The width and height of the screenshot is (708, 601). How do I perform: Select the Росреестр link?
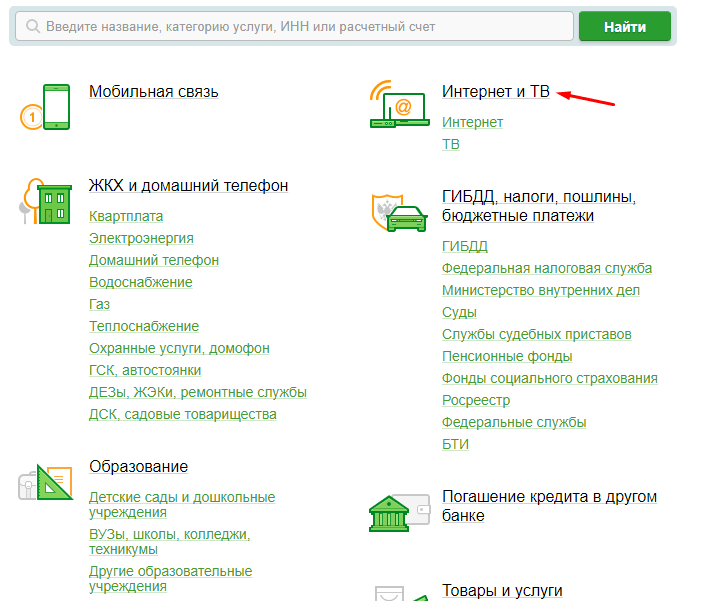476,400
